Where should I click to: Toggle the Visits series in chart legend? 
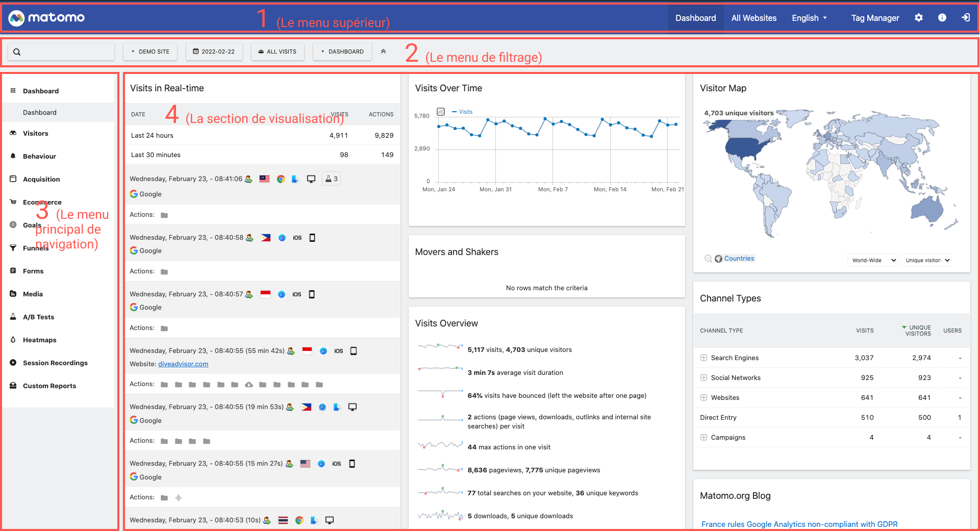pos(462,112)
